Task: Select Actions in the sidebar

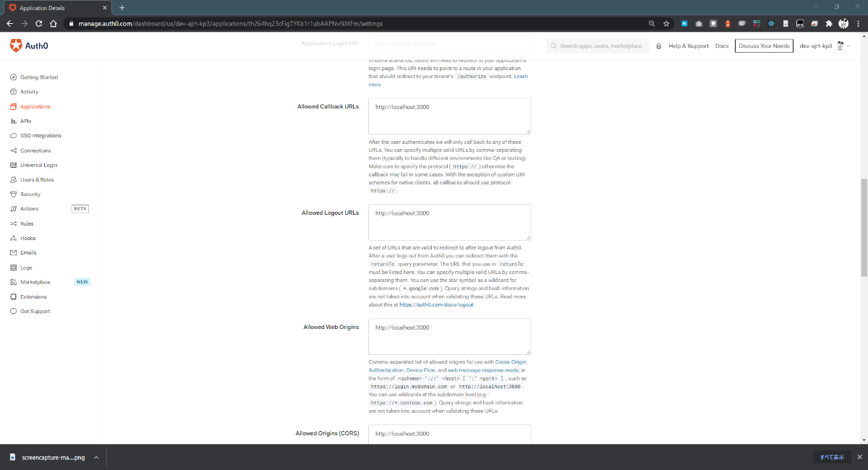Action: tap(30, 208)
